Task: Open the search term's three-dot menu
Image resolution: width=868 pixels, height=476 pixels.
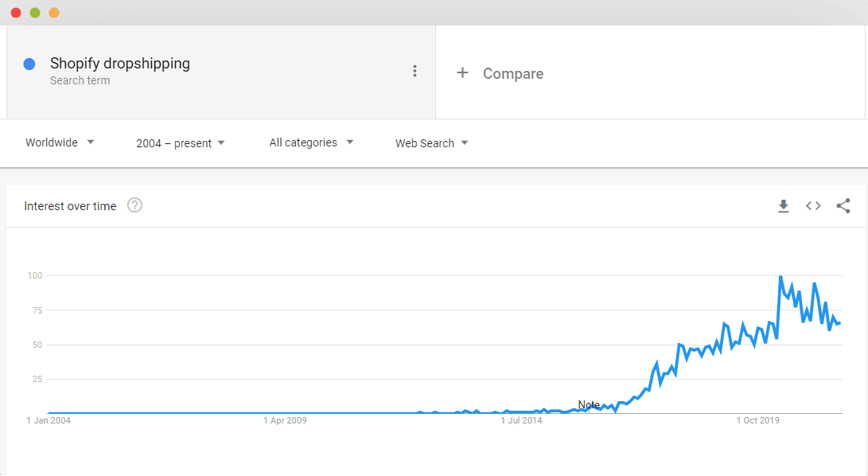Action: click(415, 71)
